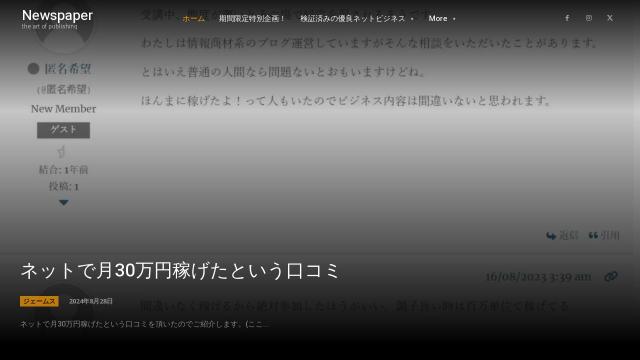
Task: Expand user details with down arrow
Action: tap(63, 202)
